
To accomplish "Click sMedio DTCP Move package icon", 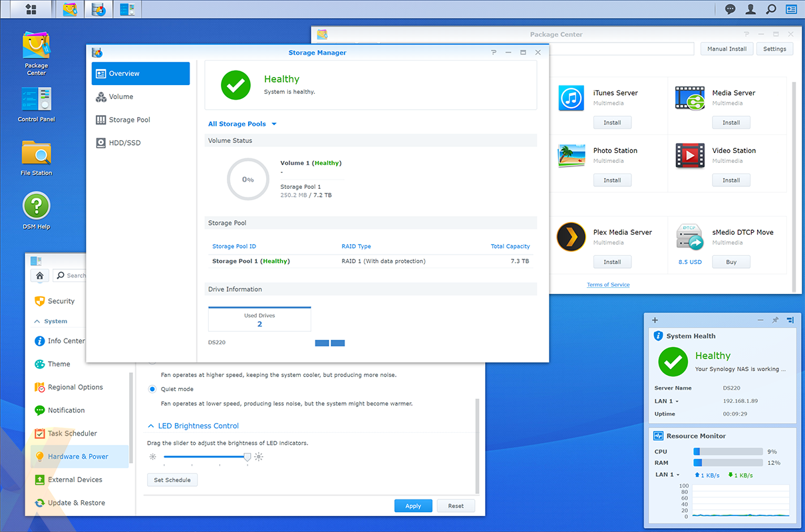I will 690,237.
